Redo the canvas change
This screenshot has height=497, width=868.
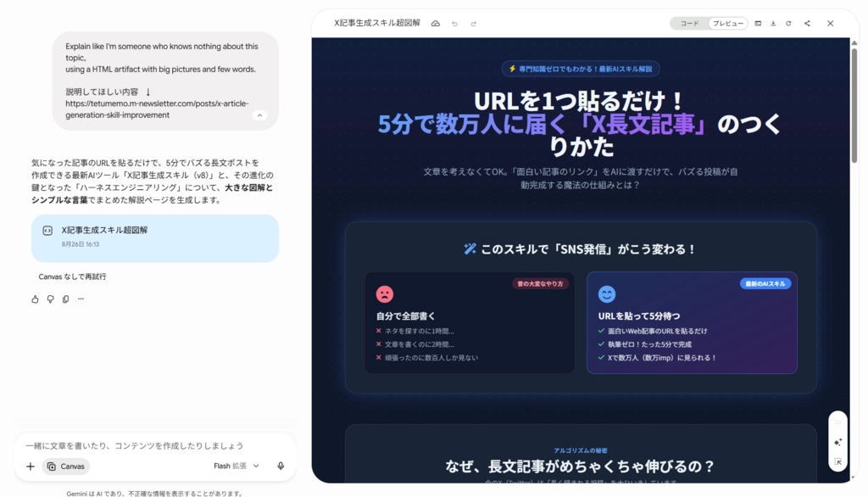pyautogui.click(x=473, y=24)
